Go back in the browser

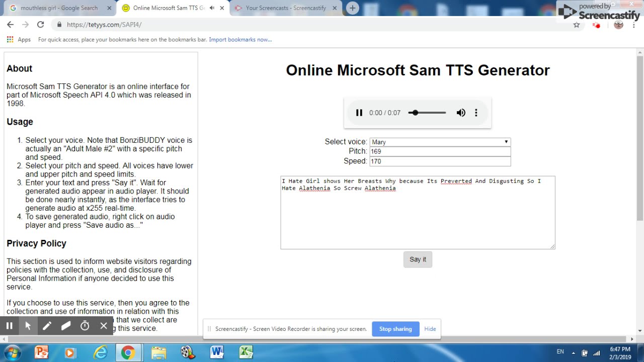pyautogui.click(x=10, y=25)
